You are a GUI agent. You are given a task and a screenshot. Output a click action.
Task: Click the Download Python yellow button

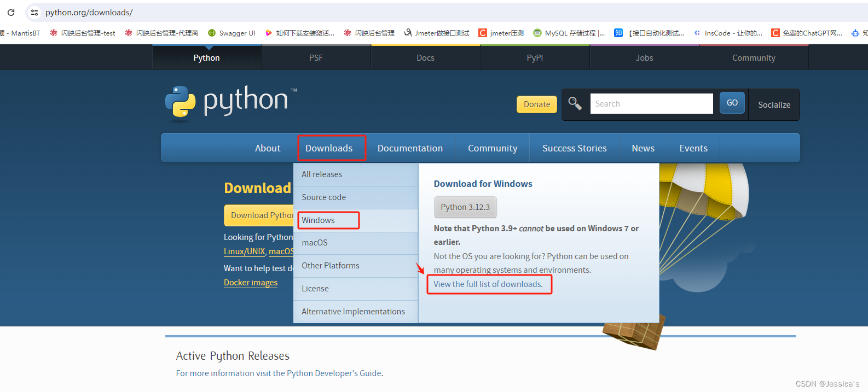click(x=259, y=215)
